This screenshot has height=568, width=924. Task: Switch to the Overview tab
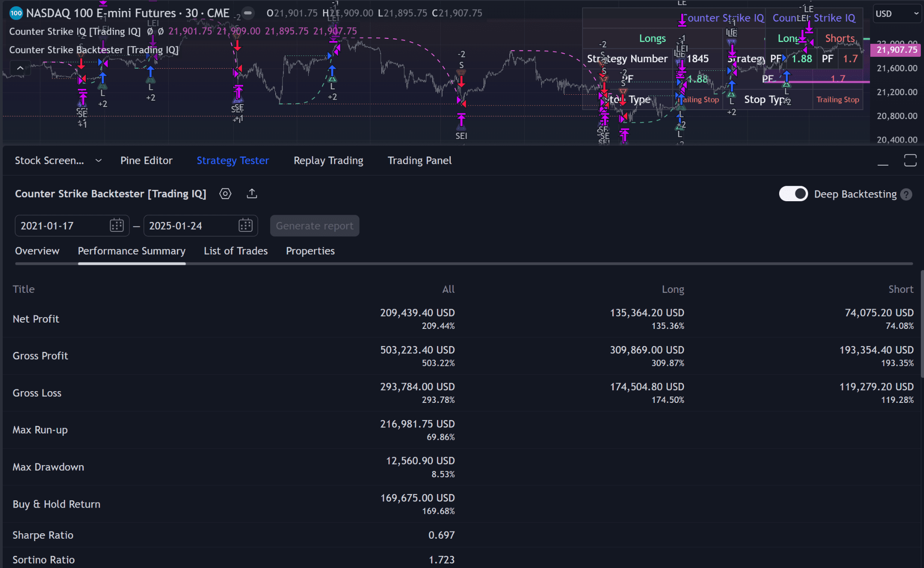pyautogui.click(x=37, y=251)
